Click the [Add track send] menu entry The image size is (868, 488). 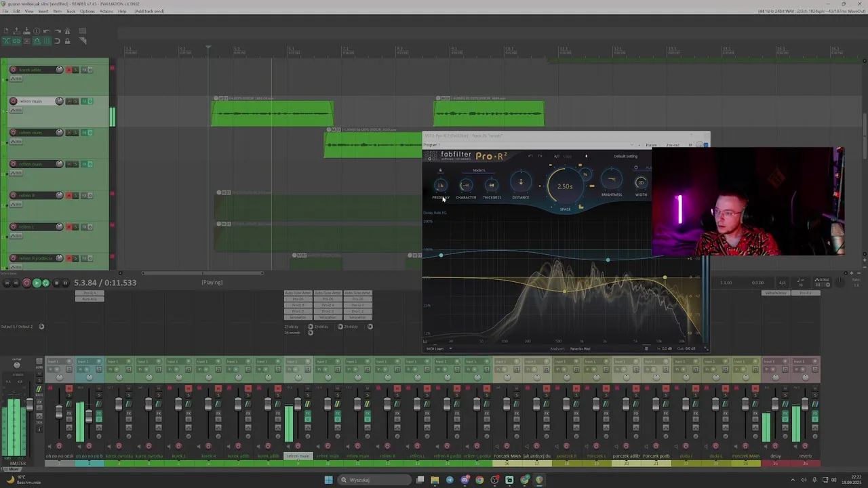click(x=149, y=11)
